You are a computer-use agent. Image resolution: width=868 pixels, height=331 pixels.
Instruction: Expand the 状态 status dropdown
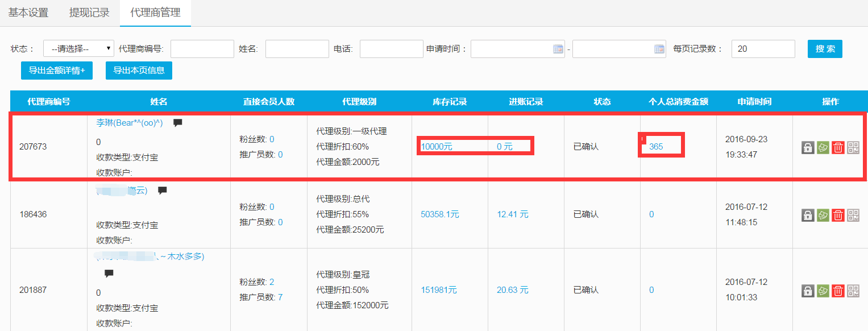(x=78, y=49)
